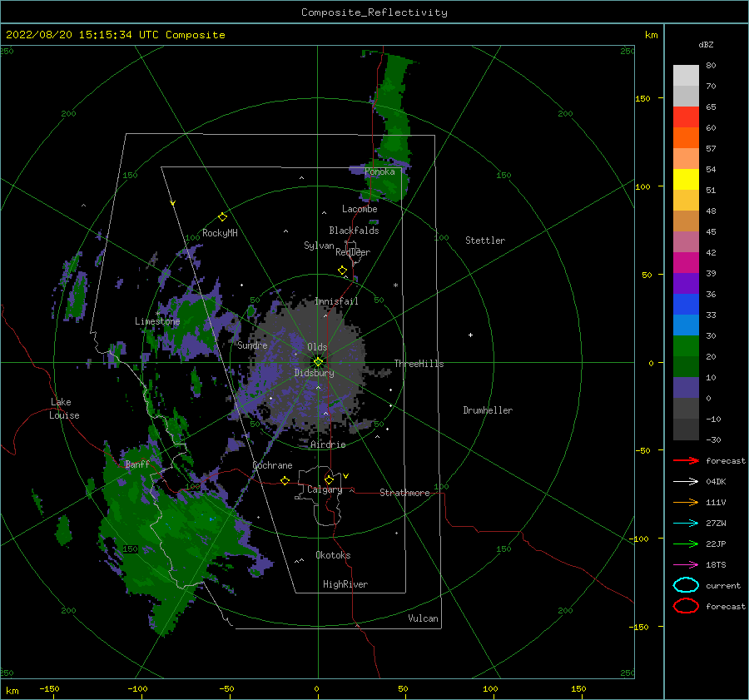Click the Blackfalds city label
Image resolution: width=749 pixels, height=700 pixels.
pos(354,231)
